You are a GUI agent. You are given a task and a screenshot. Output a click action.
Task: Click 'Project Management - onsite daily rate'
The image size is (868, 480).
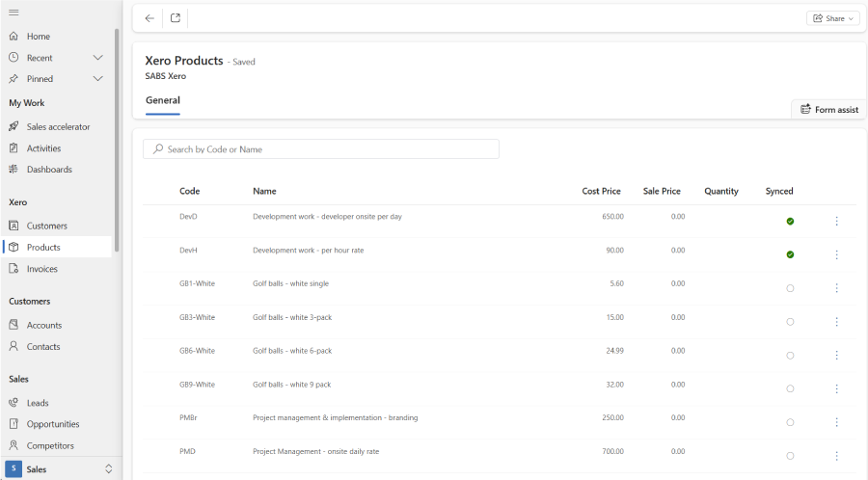[316, 451]
